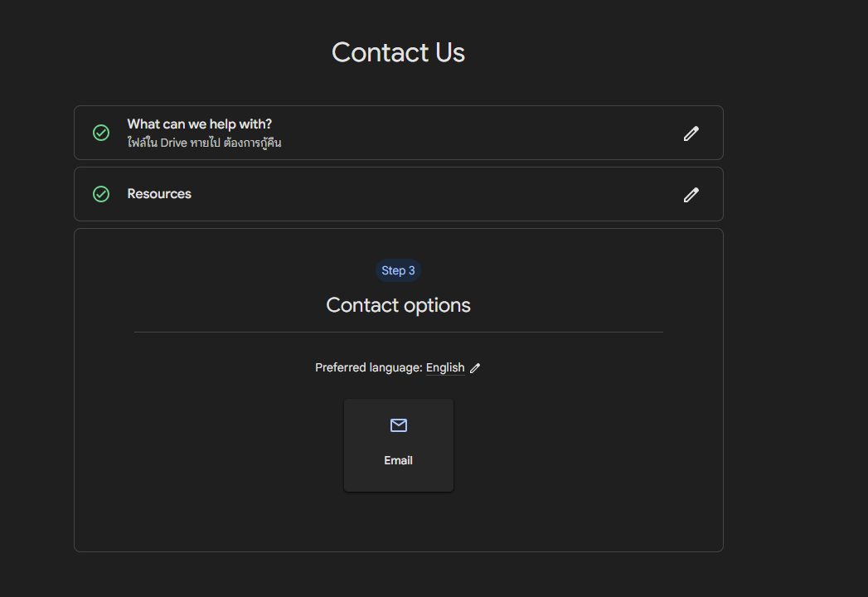
Task: Click the envelope icon in Email card
Action: (x=399, y=425)
